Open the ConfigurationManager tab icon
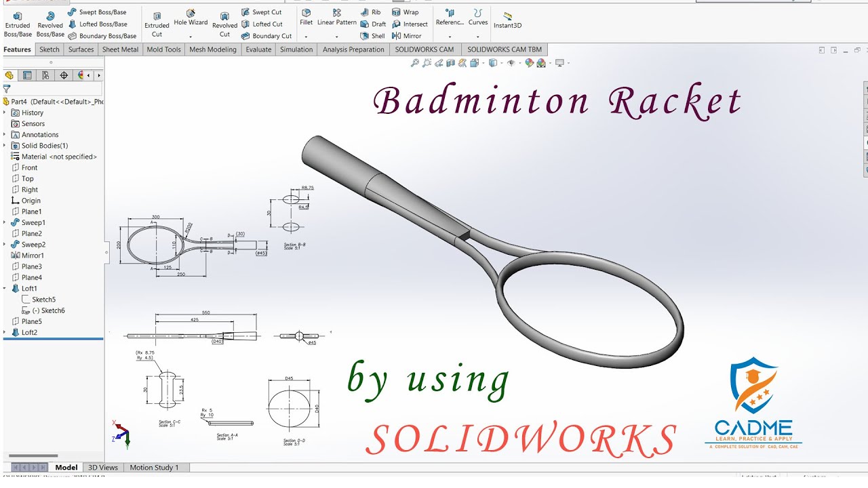This screenshot has height=488, width=868. 45,75
